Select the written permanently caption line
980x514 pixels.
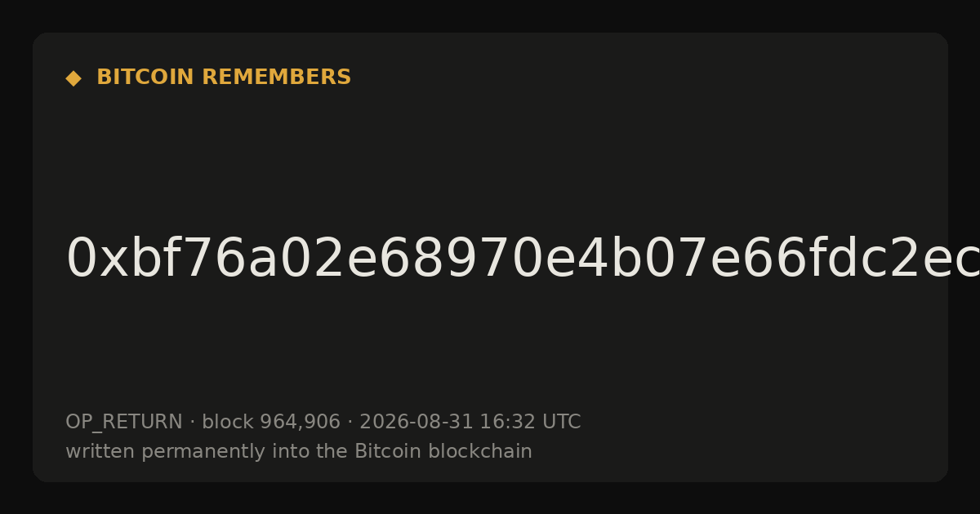click(x=299, y=452)
